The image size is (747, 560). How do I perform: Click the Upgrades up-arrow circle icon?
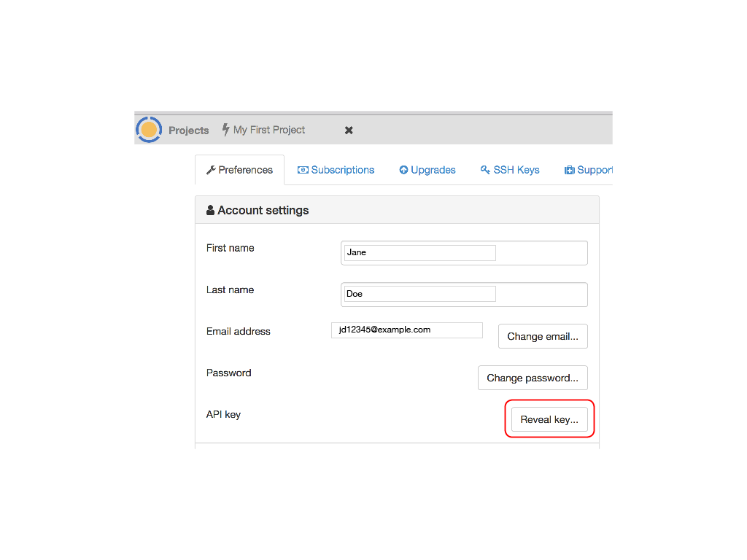(x=403, y=170)
